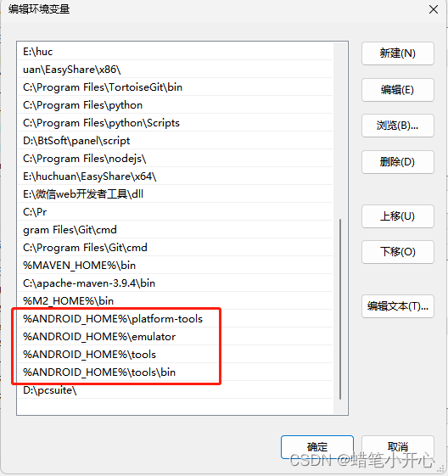Screen dimensions: 448x476
Task: Select the E:\huc entry
Action: [176, 52]
